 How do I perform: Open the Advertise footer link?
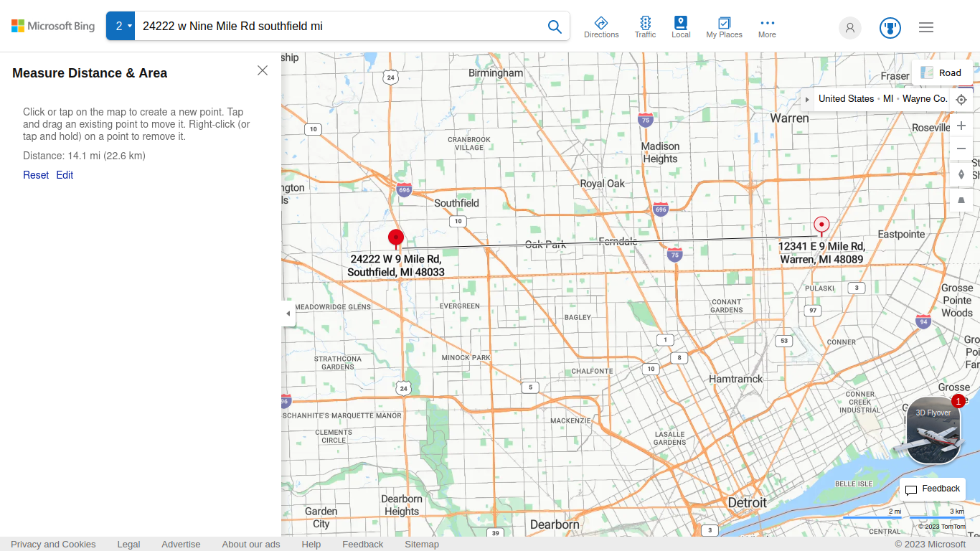click(x=181, y=544)
